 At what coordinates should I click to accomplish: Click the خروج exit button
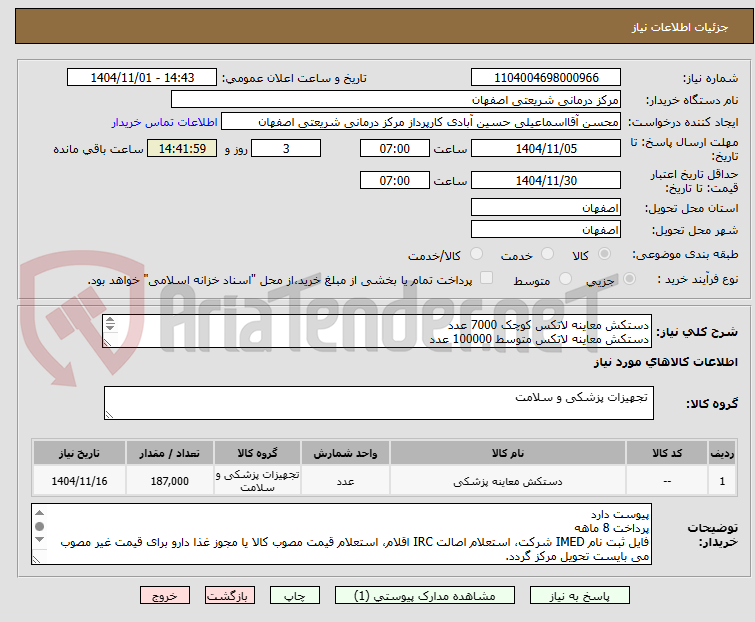(x=165, y=596)
